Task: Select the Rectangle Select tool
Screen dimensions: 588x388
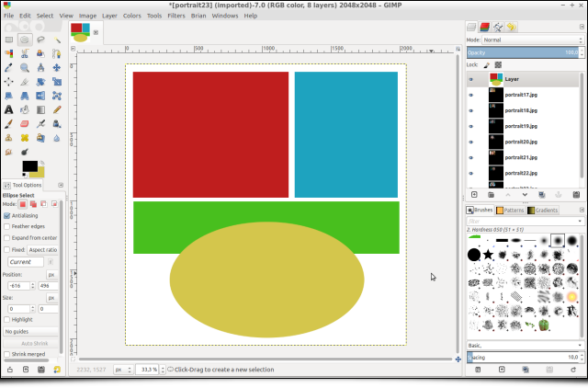Action: (x=8, y=40)
